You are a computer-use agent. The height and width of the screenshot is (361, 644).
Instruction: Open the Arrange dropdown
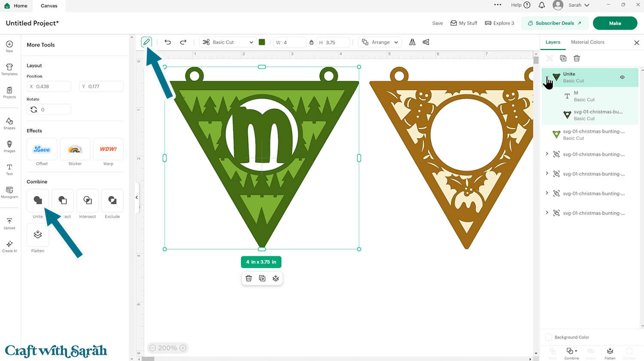tap(380, 42)
